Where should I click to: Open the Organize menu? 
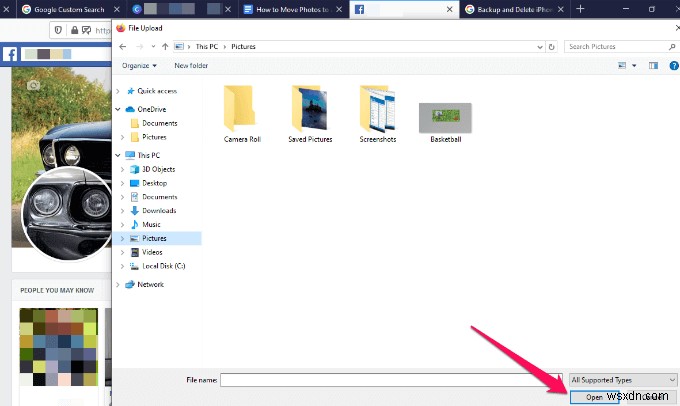[x=139, y=65]
